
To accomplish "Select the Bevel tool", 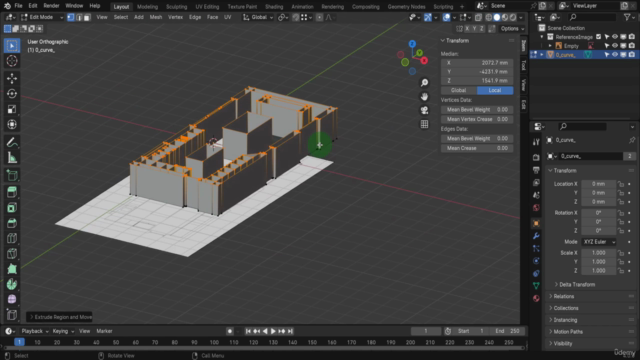I will [x=12, y=223].
